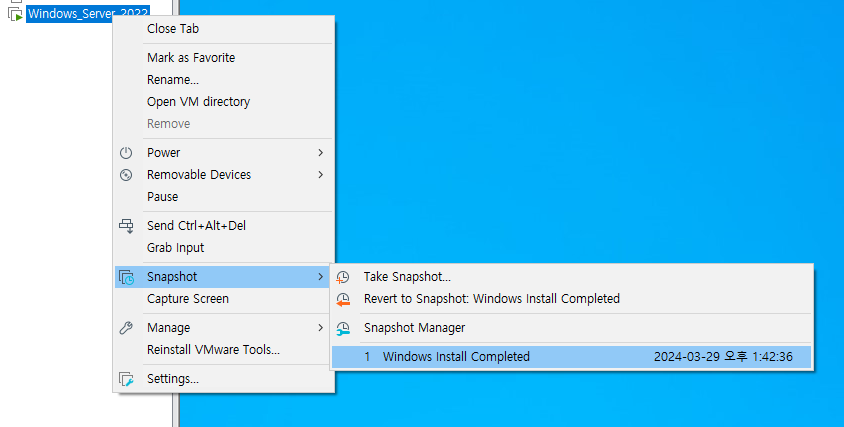844x427 pixels.
Task: Choose Rename... in the context menu
Action: click(223, 80)
